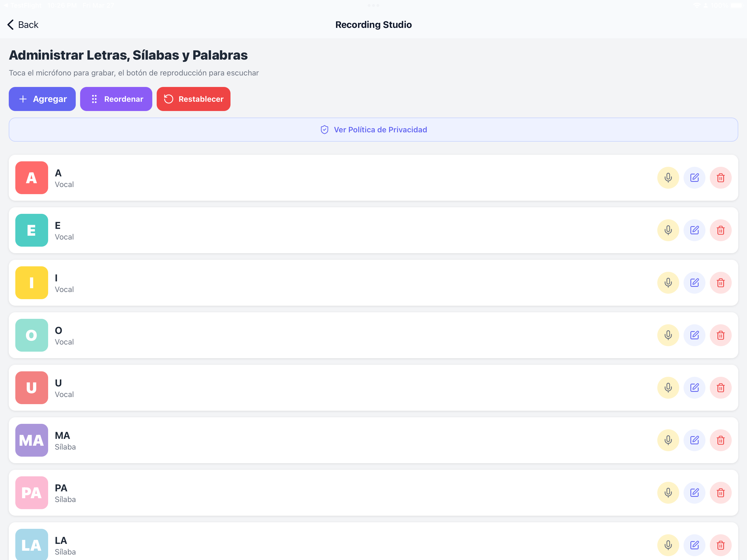Tap the pink PA syllable tile

coord(32,493)
